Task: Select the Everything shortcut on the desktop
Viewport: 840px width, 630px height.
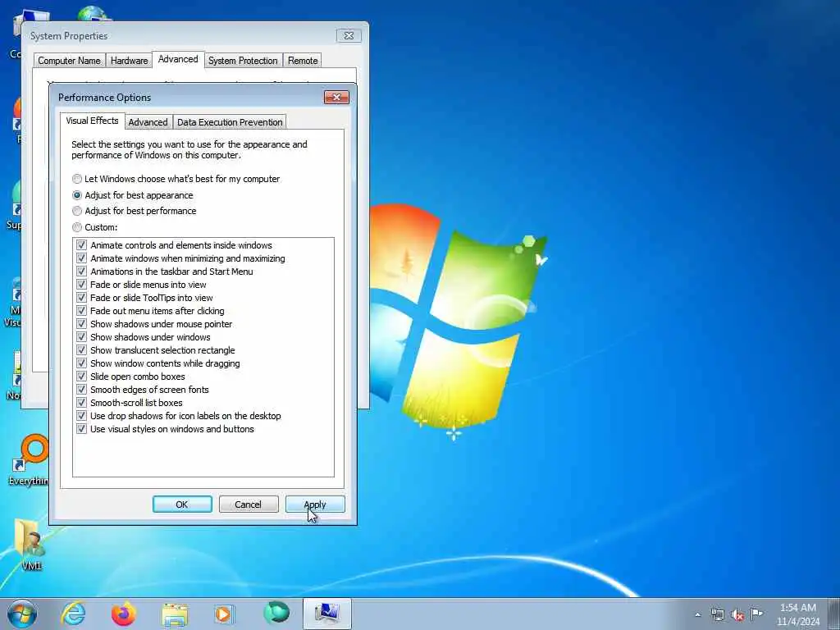Action: click(x=30, y=459)
